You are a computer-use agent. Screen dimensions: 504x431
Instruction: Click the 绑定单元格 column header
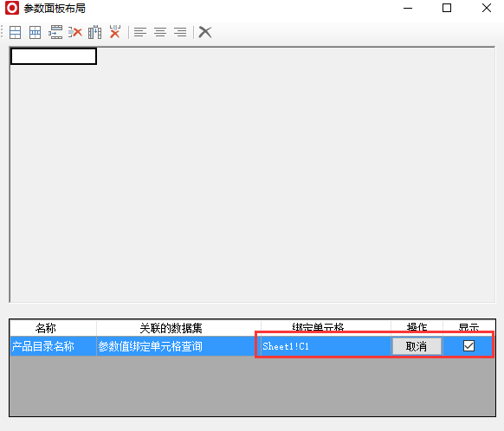coord(318,327)
